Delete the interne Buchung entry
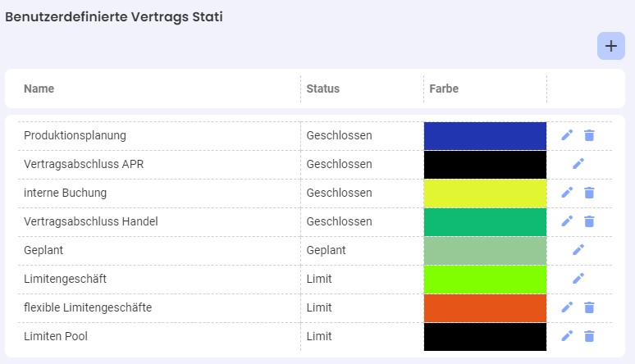The image size is (635, 364). [589, 193]
